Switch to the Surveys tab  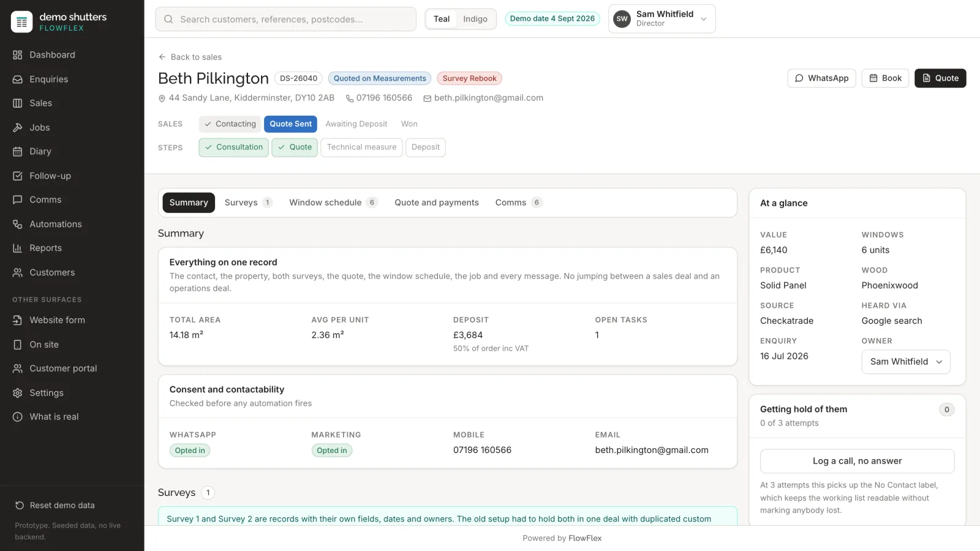(x=248, y=203)
